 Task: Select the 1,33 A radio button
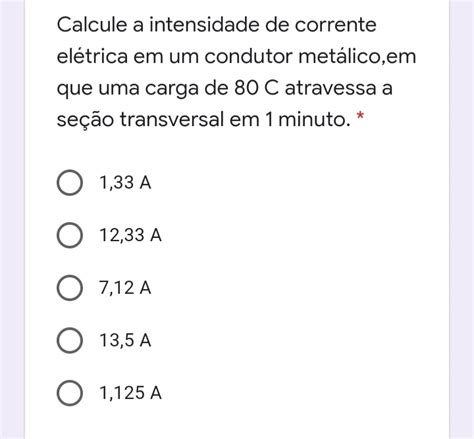(70, 182)
